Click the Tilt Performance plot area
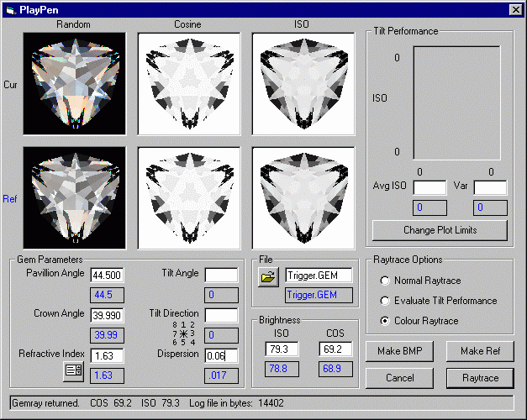 (x=456, y=103)
